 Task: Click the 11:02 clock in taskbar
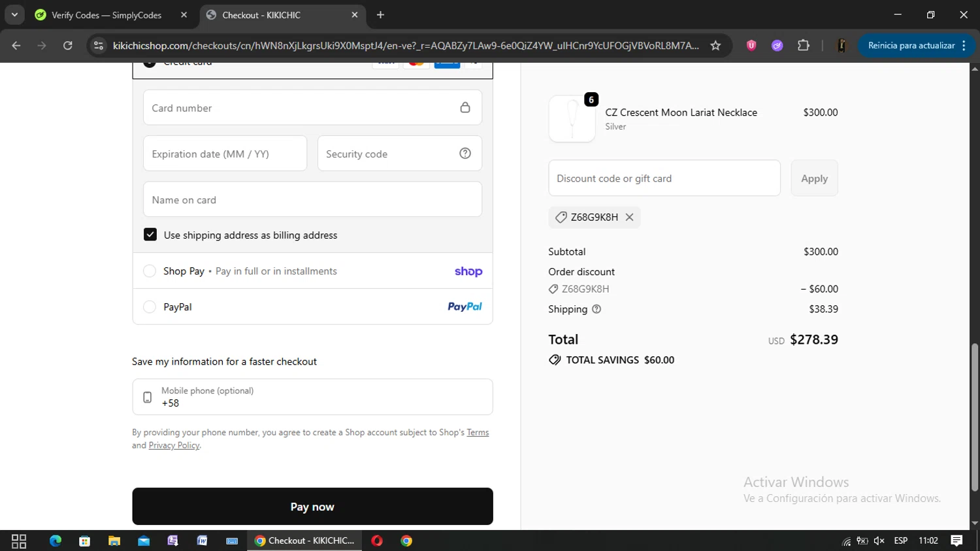coord(928,541)
